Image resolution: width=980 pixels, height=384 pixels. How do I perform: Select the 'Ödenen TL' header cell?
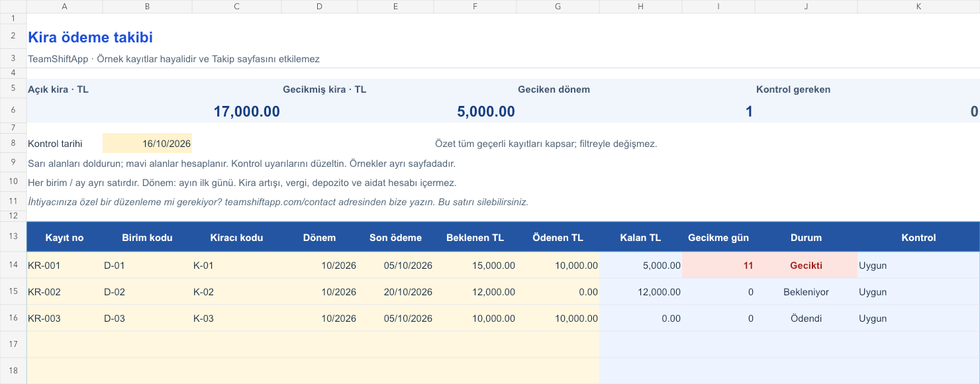point(558,238)
